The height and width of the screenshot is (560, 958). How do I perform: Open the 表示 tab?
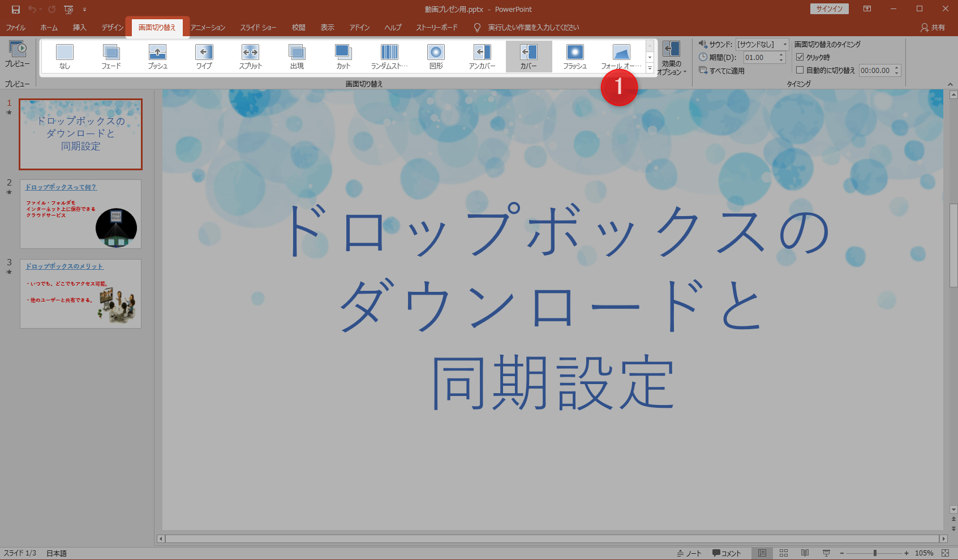[328, 27]
